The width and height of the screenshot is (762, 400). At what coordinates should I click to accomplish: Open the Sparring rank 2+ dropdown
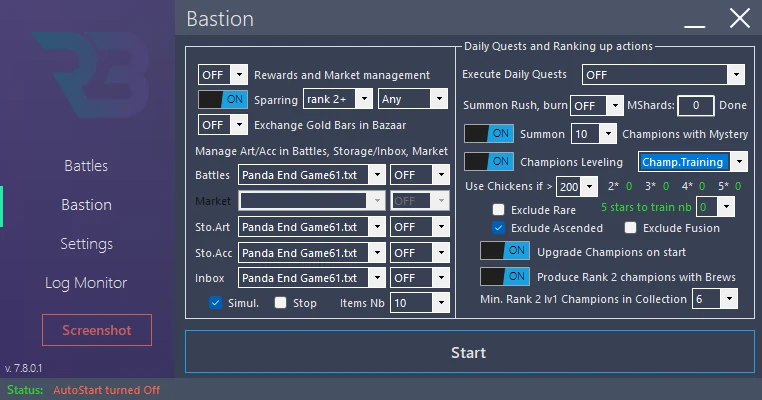[338, 99]
